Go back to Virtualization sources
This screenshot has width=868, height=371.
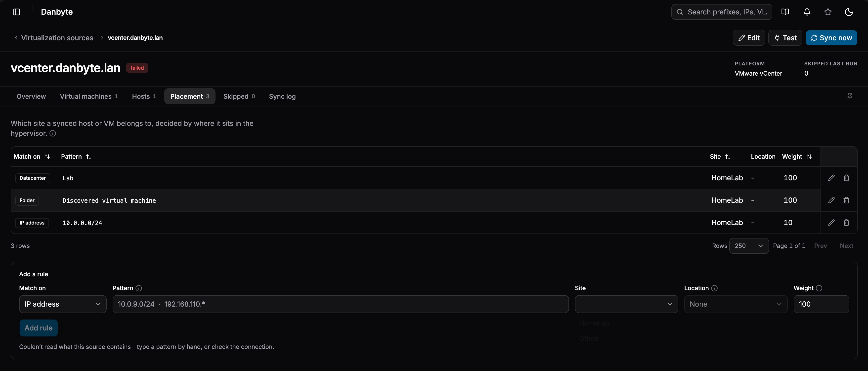57,38
